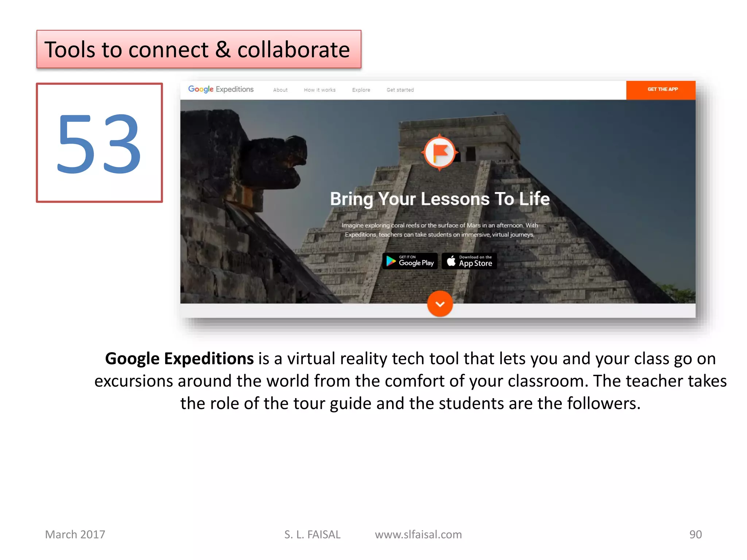This screenshot has height=560, width=747.
Task: Click the number 53 box
Action: pos(99,143)
